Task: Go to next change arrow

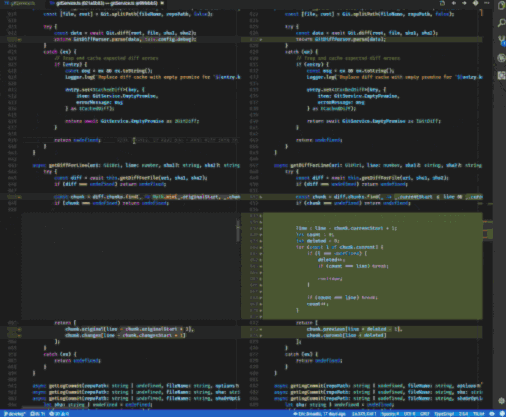Action: pyautogui.click(x=464, y=3)
